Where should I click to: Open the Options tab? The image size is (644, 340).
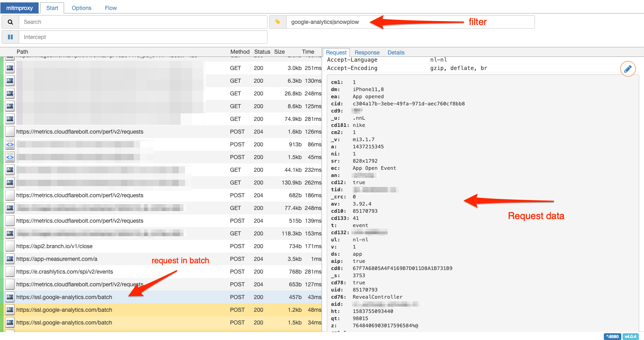pyautogui.click(x=82, y=8)
